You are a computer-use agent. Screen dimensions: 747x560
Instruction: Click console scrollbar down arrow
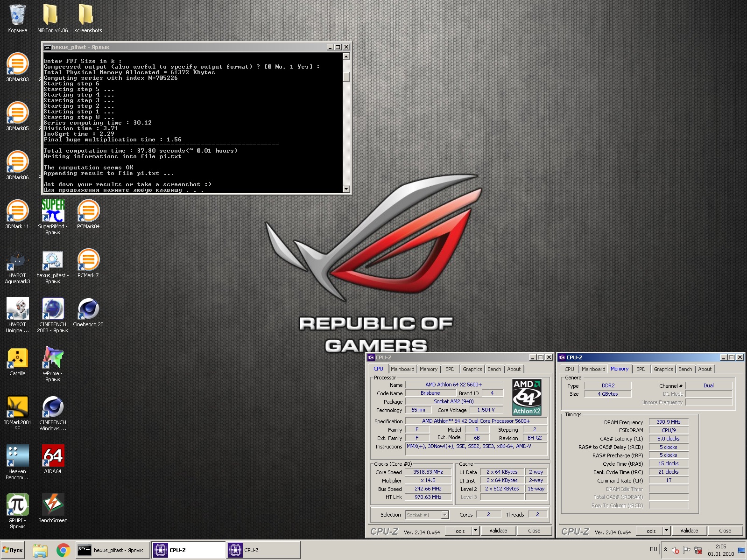(346, 189)
